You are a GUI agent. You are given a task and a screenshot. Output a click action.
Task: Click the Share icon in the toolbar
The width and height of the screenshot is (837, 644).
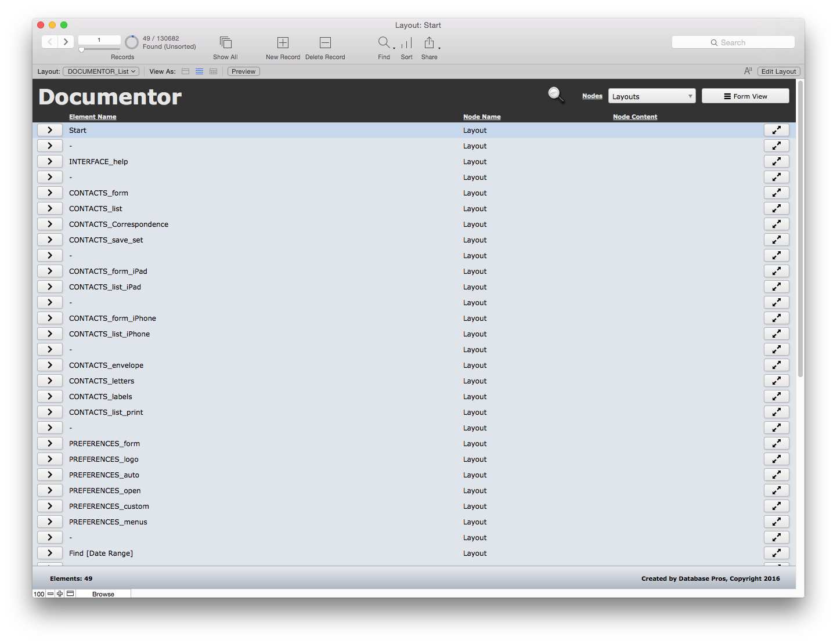429,43
